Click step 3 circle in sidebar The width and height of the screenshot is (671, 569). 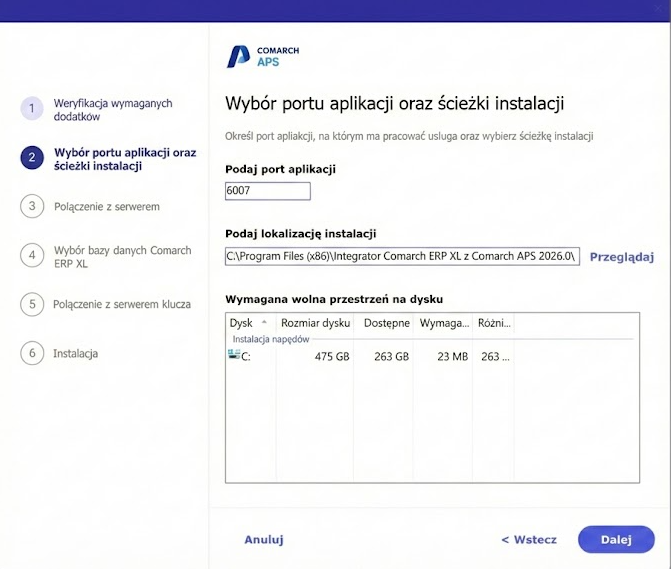pos(32,206)
